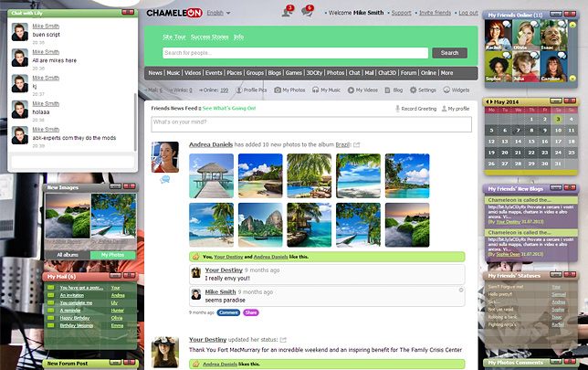Click chat bubble under Andrea Daniels avatar
588x370 pixels.
165,180
